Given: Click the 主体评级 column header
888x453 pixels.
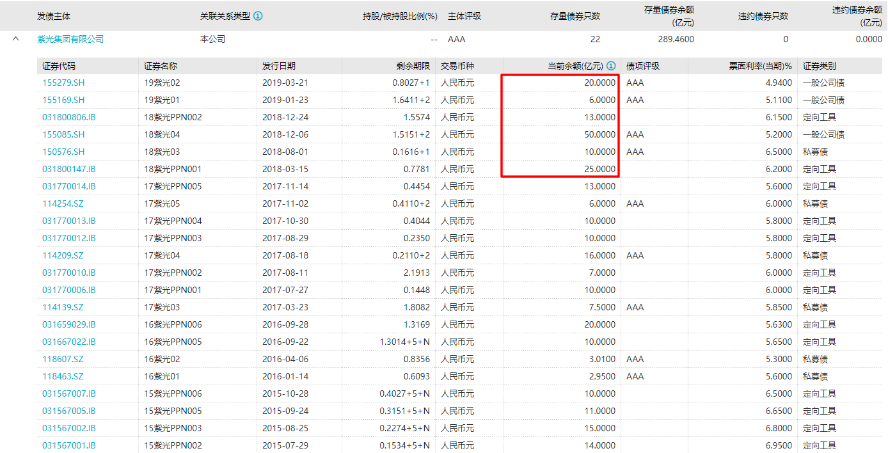Looking at the screenshot, I should [464, 16].
